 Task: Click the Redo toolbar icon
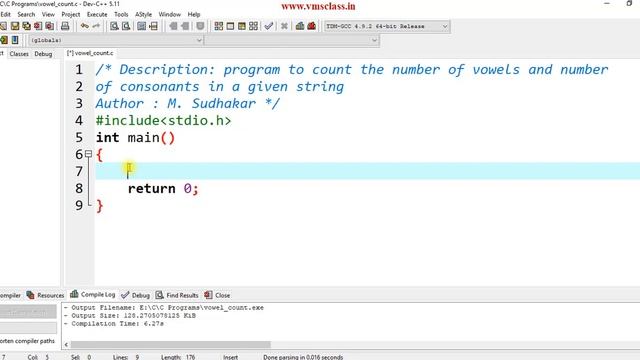pos(96,26)
